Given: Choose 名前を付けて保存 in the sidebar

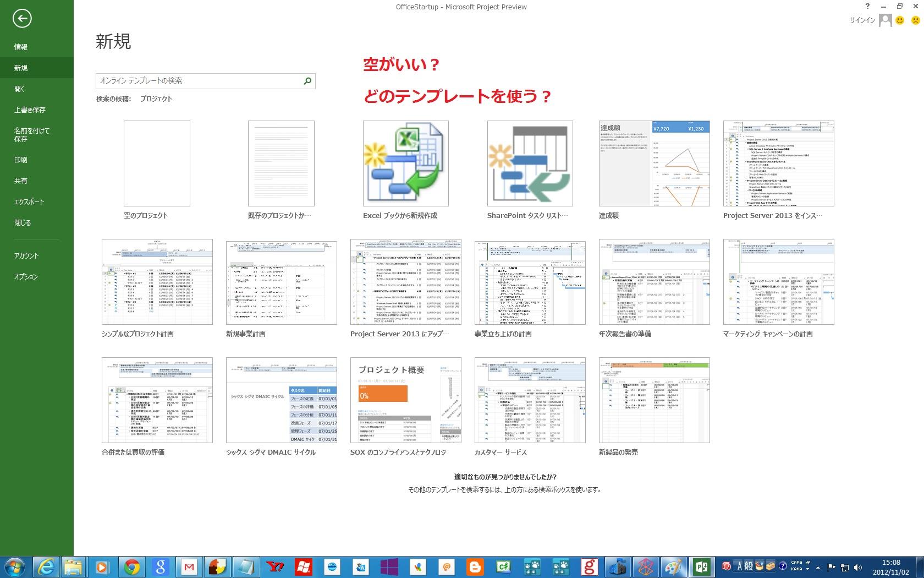Looking at the screenshot, I should (x=37, y=135).
